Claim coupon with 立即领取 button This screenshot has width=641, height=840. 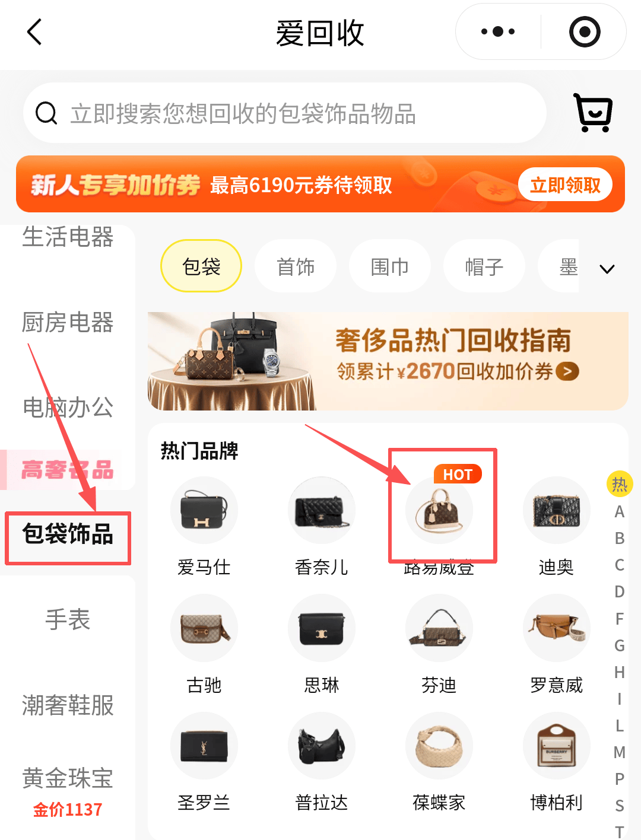pyautogui.click(x=565, y=184)
